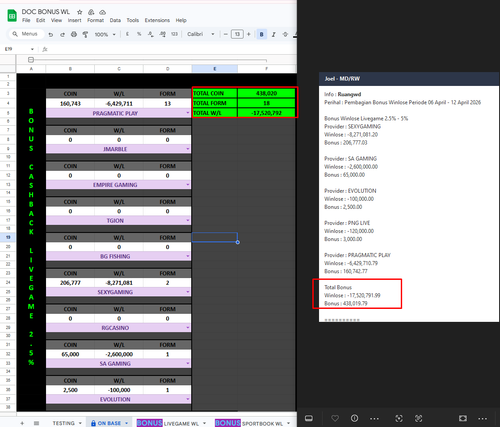Screen dimensions: 500x427
Task: Open the Tools menu
Action: 133,20
